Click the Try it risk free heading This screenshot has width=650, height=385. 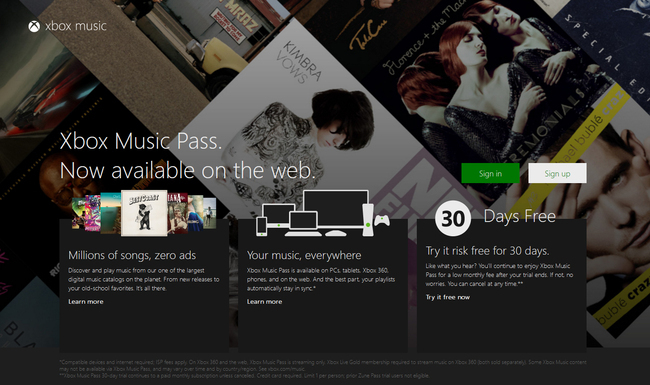[488, 251]
